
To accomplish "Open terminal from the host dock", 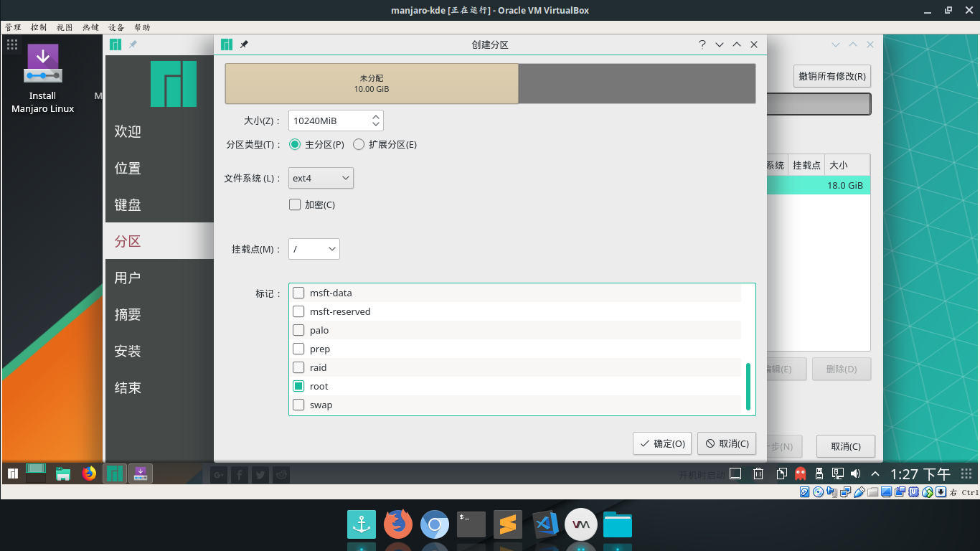I will [x=471, y=524].
